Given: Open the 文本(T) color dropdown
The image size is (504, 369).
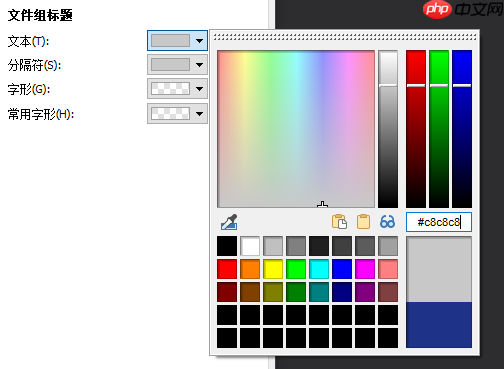Looking at the screenshot, I should coord(177,41).
